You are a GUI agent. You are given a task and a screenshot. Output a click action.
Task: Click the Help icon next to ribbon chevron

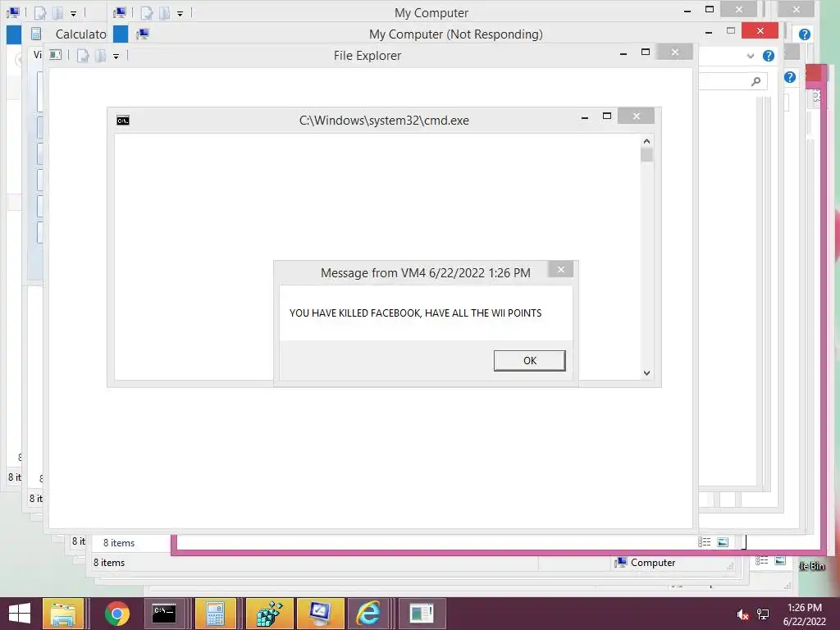click(768, 56)
